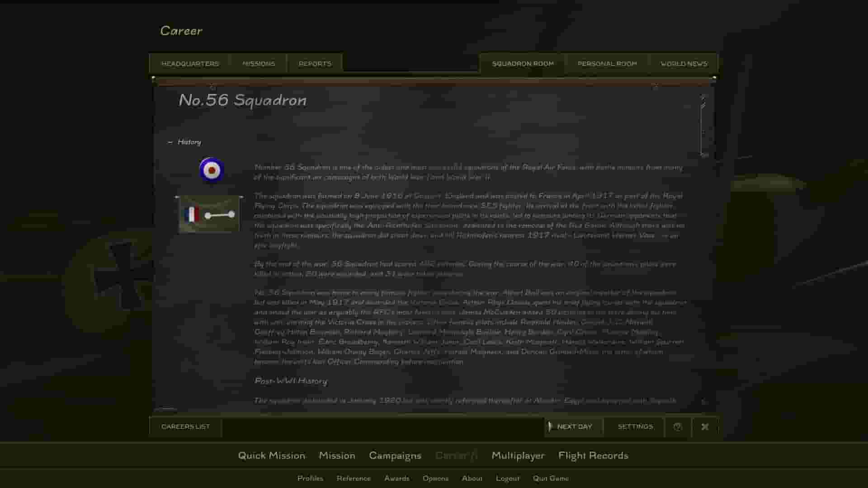Open the Headquarters tab
The height and width of the screenshot is (488, 868).
pyautogui.click(x=190, y=64)
